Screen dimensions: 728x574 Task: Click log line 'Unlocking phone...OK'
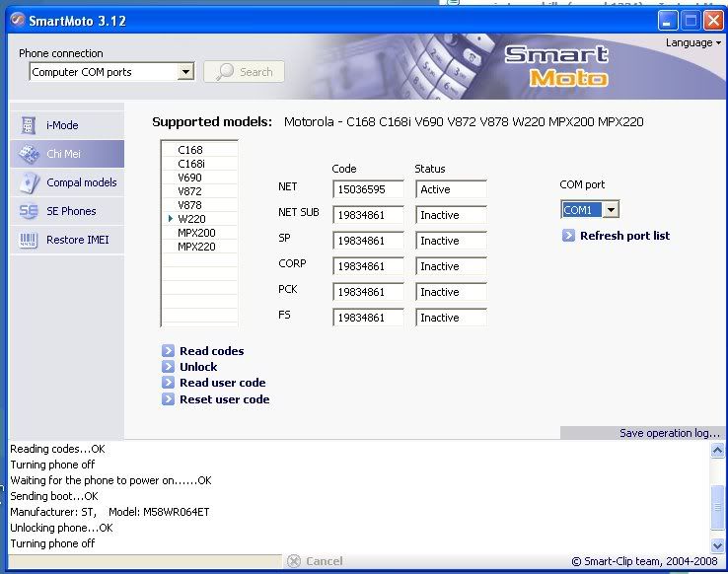(61, 528)
